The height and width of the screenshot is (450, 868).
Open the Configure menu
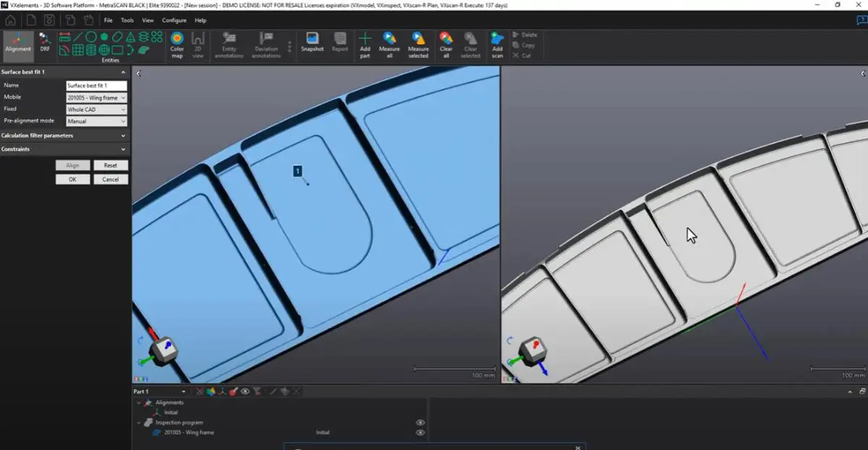pos(174,20)
